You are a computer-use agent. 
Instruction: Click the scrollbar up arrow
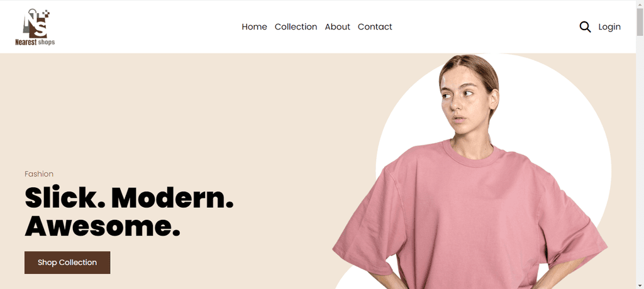click(x=640, y=3)
